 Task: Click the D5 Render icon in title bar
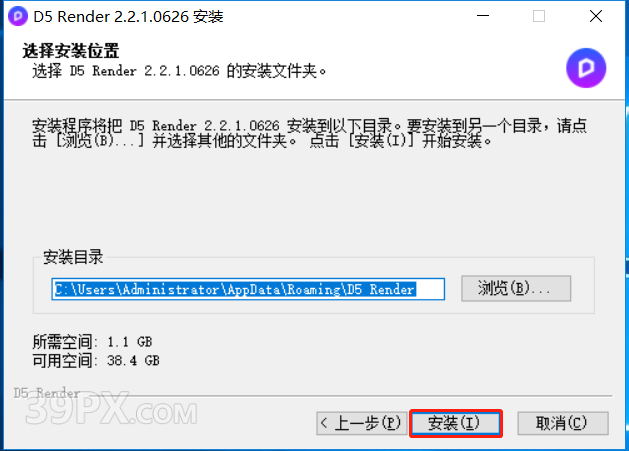pyautogui.click(x=18, y=16)
